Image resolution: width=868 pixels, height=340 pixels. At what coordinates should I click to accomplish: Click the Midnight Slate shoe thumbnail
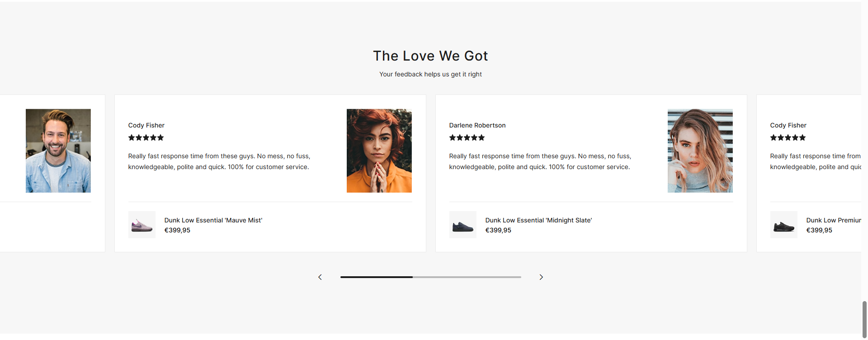[x=463, y=225]
